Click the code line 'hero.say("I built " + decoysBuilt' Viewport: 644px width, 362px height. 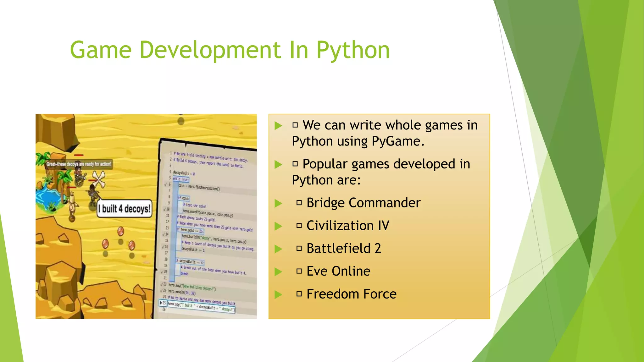point(201,307)
